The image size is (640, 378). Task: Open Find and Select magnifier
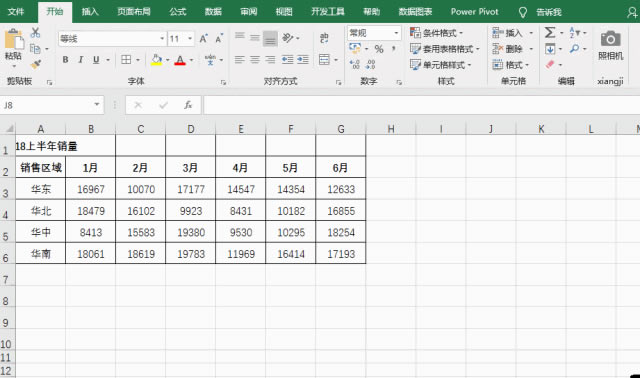[x=574, y=49]
